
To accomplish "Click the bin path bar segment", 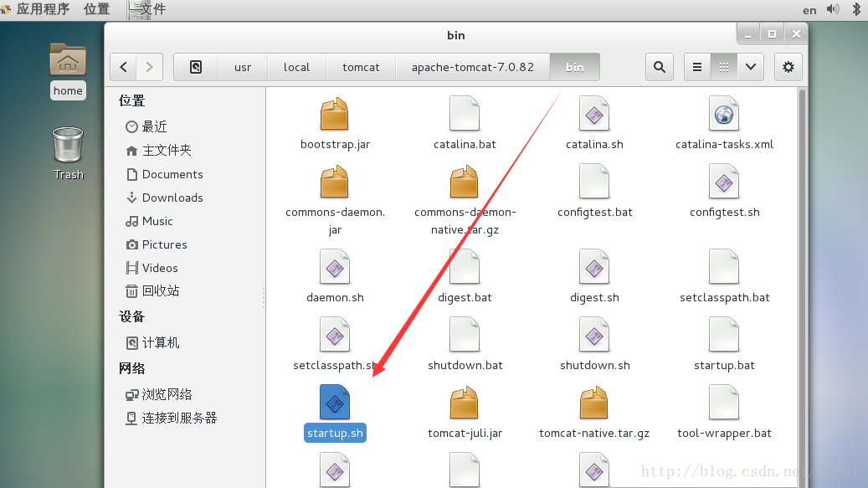I will (574, 67).
